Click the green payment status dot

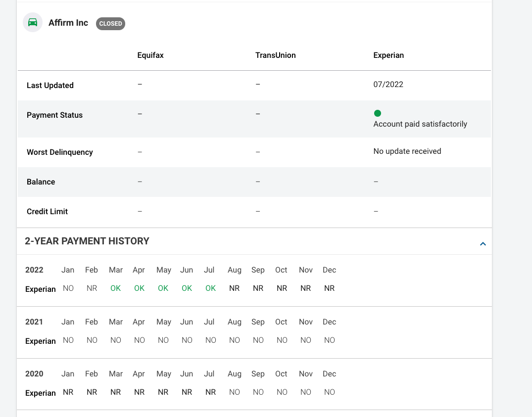[377, 113]
